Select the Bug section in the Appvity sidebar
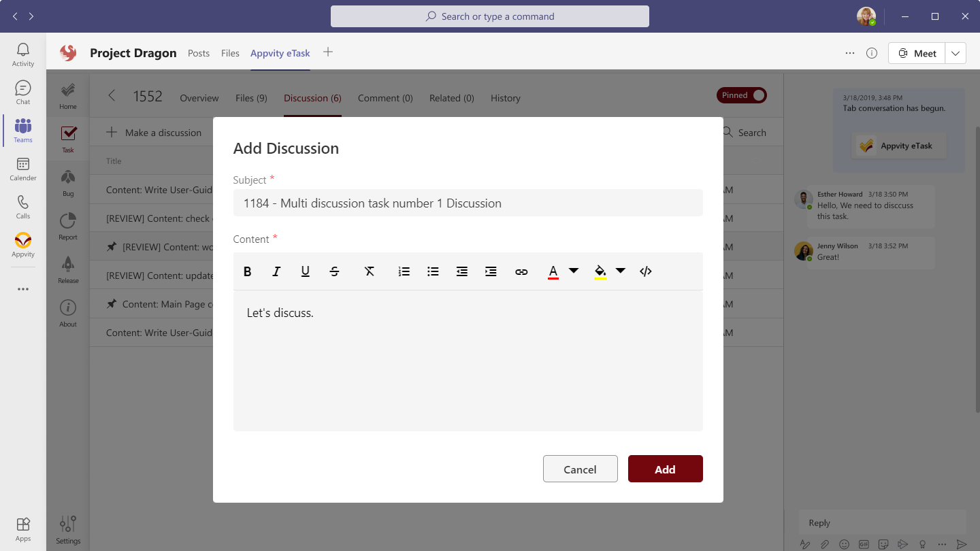980x551 pixels. 67,181
